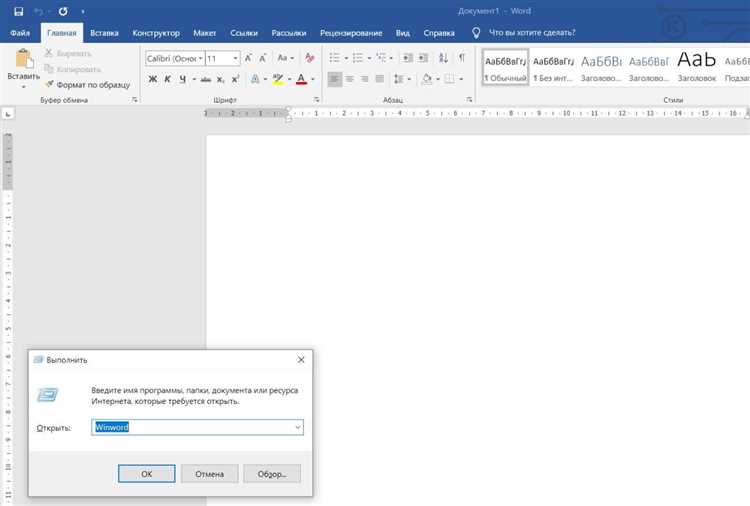Screen dimensions: 750x506
Task: Clear all formatting with the eraser icon
Action: point(309,58)
